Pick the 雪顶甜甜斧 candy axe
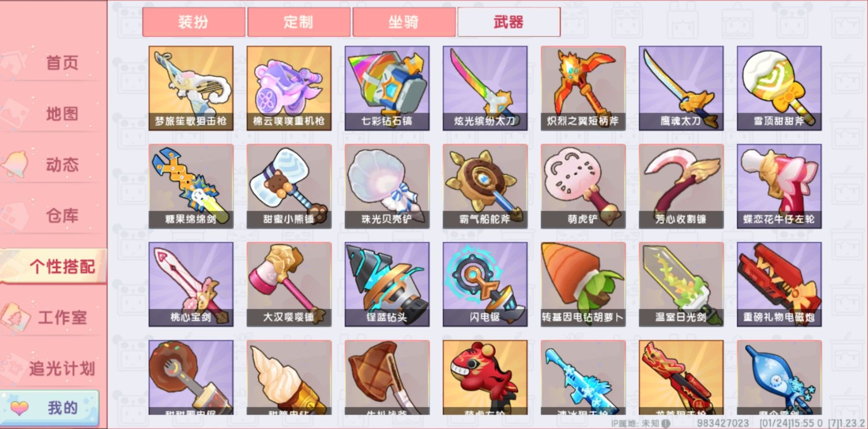This screenshot has width=868, height=429. click(779, 88)
